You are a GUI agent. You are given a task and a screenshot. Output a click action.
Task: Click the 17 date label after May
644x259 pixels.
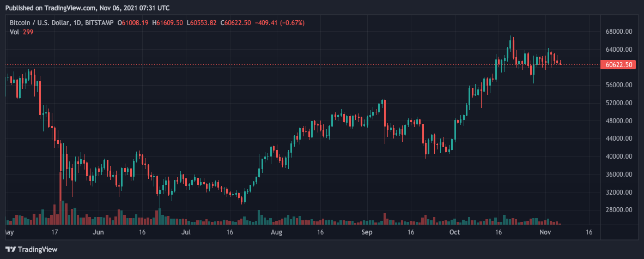point(54,232)
